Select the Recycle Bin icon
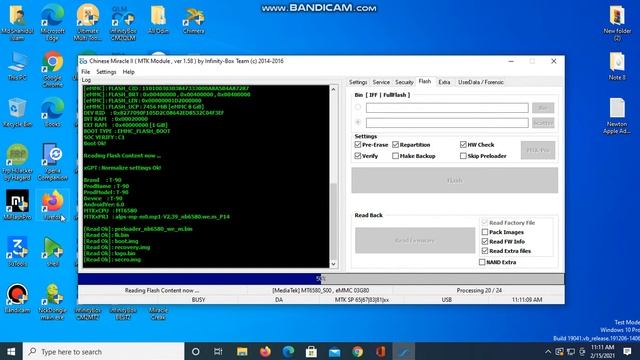Screen dimensions: 640x360 click(x=17, y=113)
